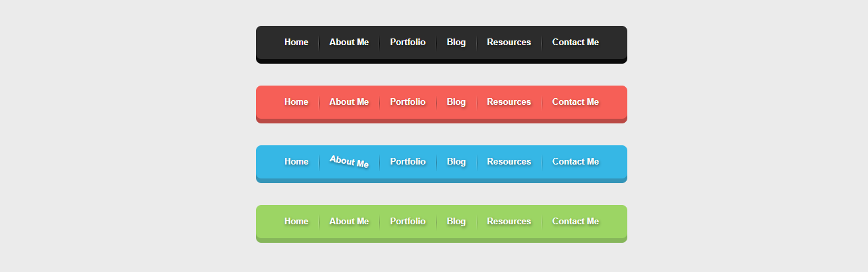Visit Blog in the red menu
The width and height of the screenshot is (868, 272).
coord(456,102)
